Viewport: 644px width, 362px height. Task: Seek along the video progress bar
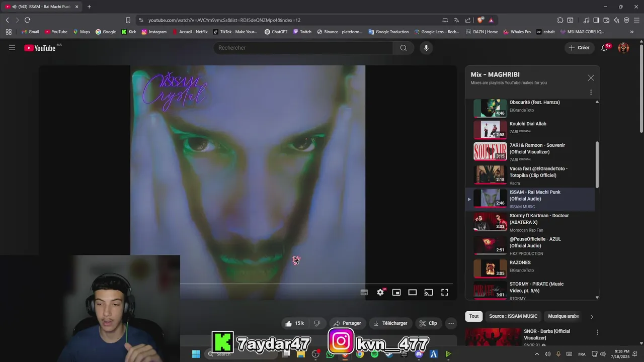[316, 284]
